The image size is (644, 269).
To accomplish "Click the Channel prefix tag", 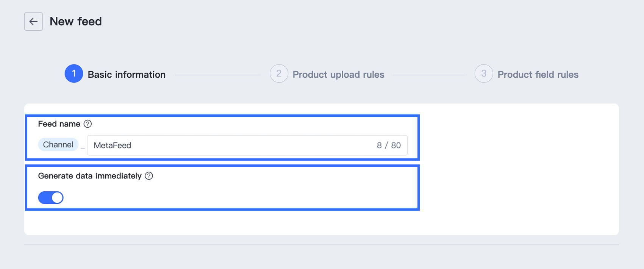I will click(x=58, y=145).
